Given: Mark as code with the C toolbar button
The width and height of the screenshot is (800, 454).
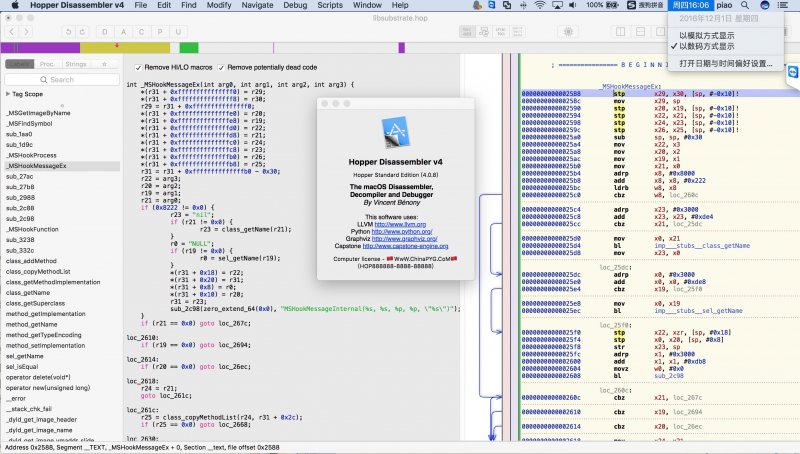Looking at the screenshot, I should click(141, 32).
